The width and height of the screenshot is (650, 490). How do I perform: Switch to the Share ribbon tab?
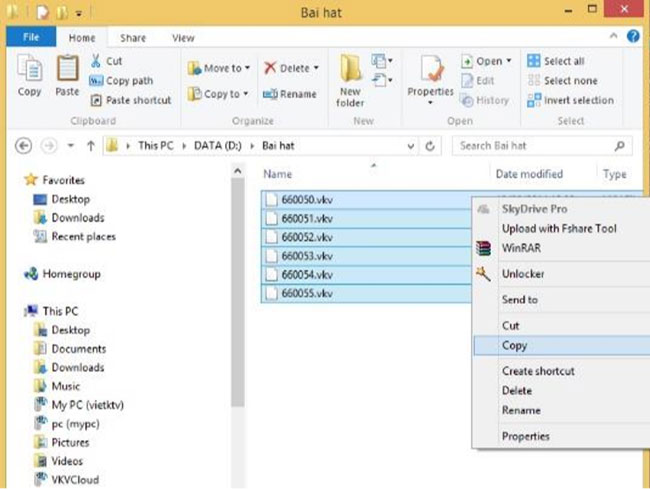pyautogui.click(x=133, y=38)
